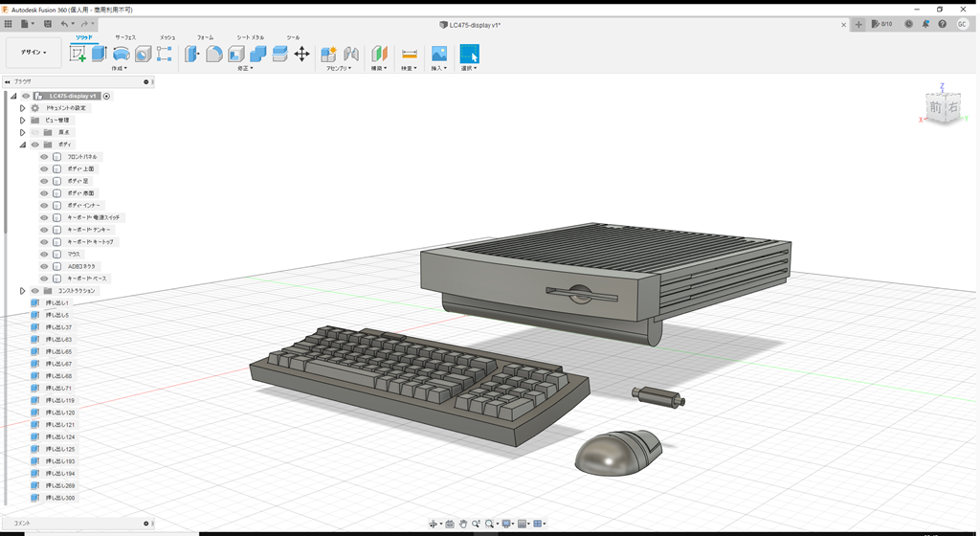Hide the フロントパネル body via eye icon
Viewport: 980px width, 536px height.
coord(44,157)
